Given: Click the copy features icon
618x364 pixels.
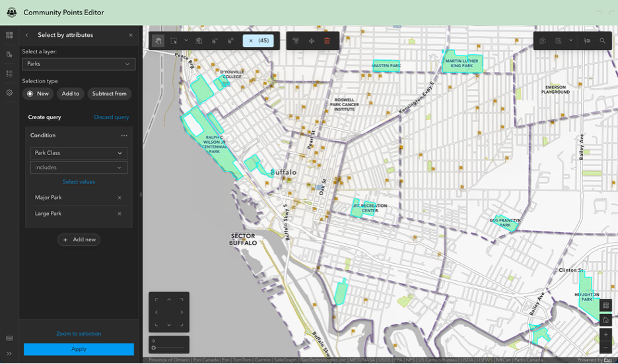Looking at the screenshot, I should pos(543,41).
